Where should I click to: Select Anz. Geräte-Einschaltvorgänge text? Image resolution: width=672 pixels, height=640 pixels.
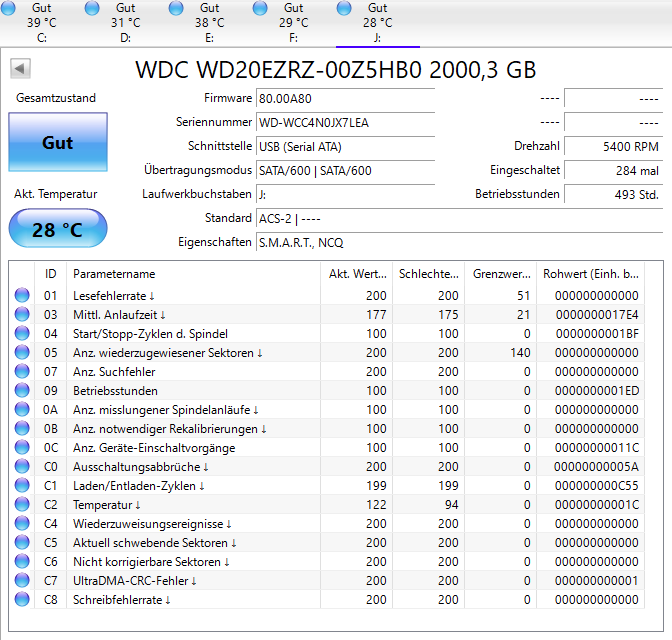point(154,448)
